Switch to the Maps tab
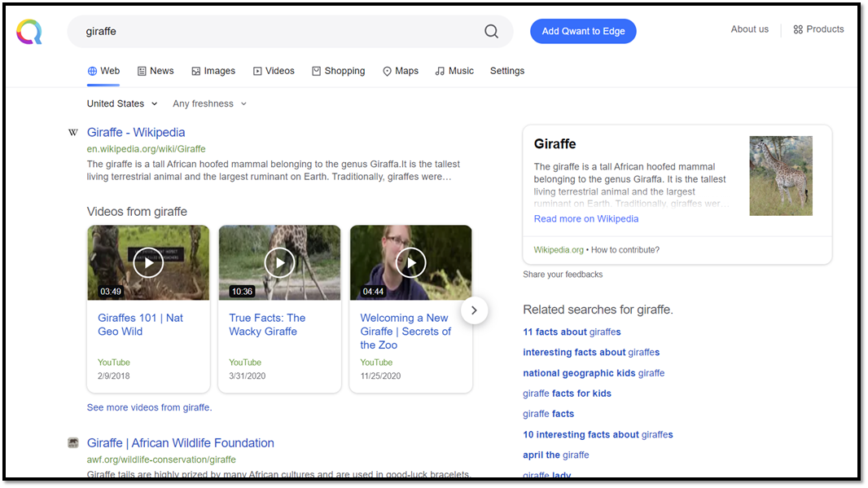 click(x=401, y=71)
